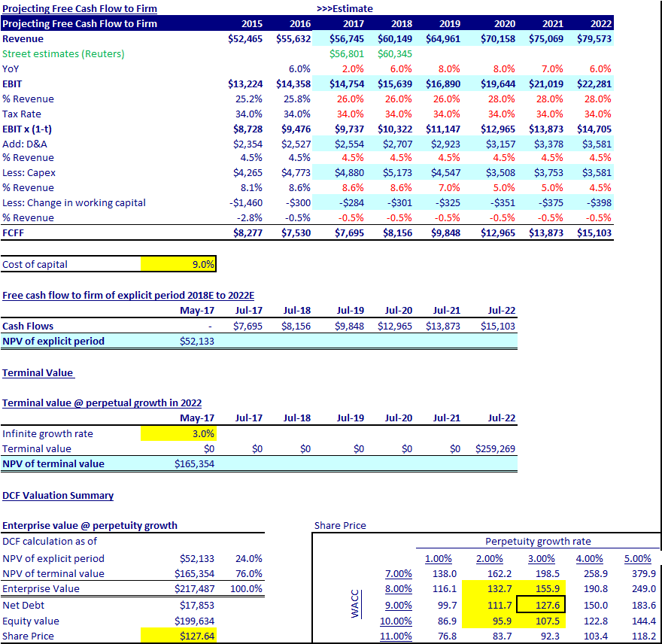The height and width of the screenshot is (644, 662).
Task: Click the Perpetuity growth rate table heading
Action: click(x=538, y=541)
